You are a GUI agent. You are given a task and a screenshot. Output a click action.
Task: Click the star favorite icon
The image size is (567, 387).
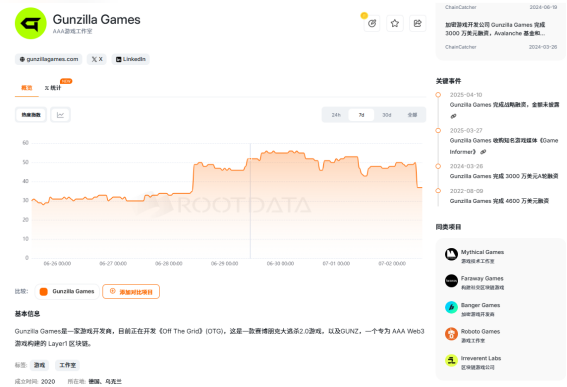point(395,24)
